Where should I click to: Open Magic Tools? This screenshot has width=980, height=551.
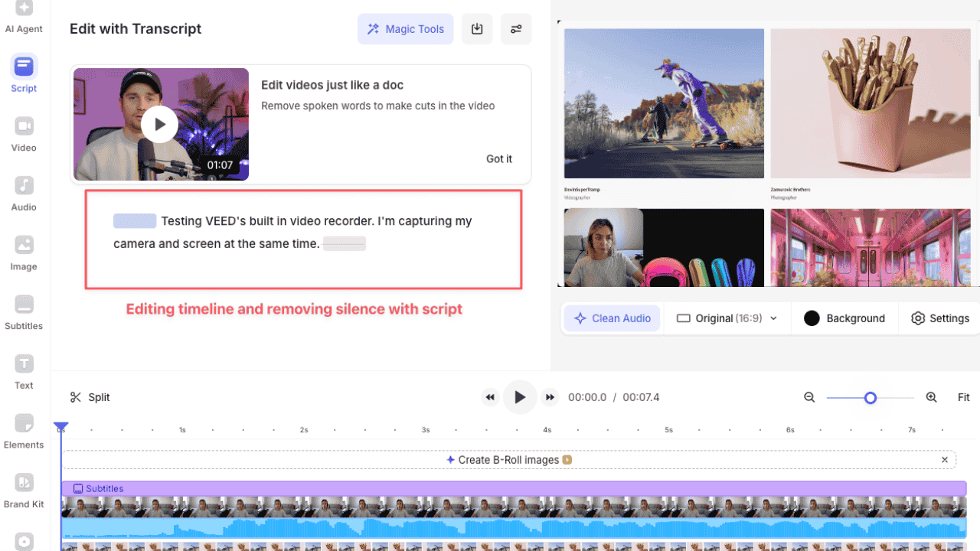click(405, 28)
